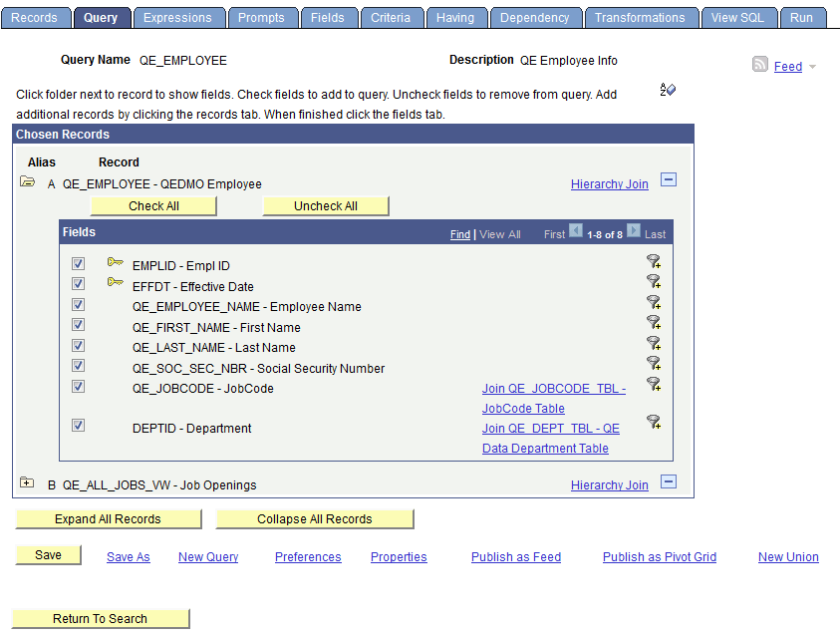The height and width of the screenshot is (637, 840).
Task: Click the key icon next to EFFDT
Action: tap(116, 282)
